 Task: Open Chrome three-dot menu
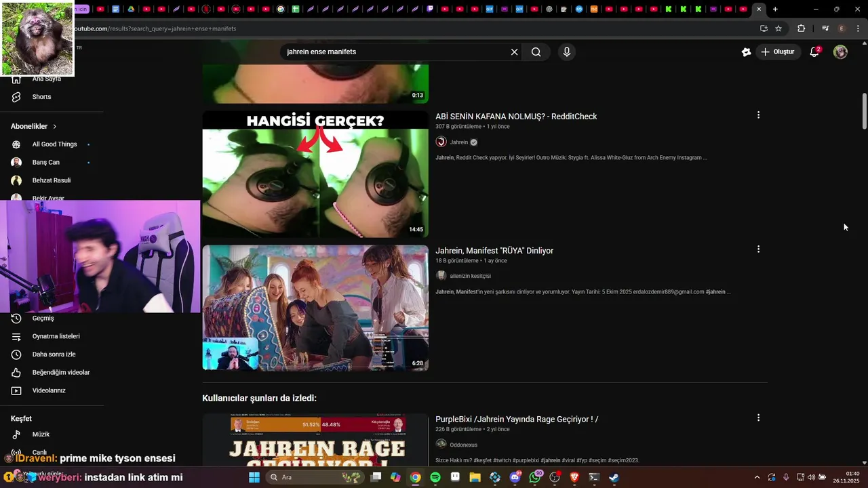[858, 28]
